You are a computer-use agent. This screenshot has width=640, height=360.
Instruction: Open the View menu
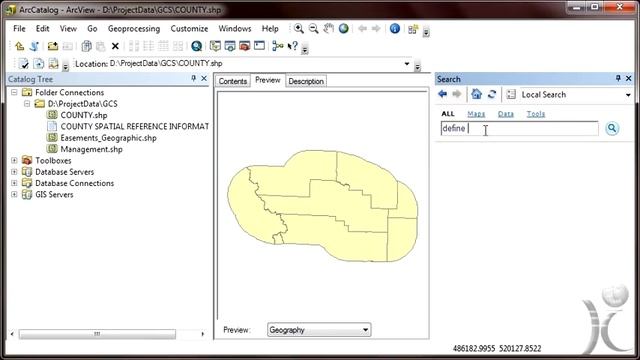(68, 29)
